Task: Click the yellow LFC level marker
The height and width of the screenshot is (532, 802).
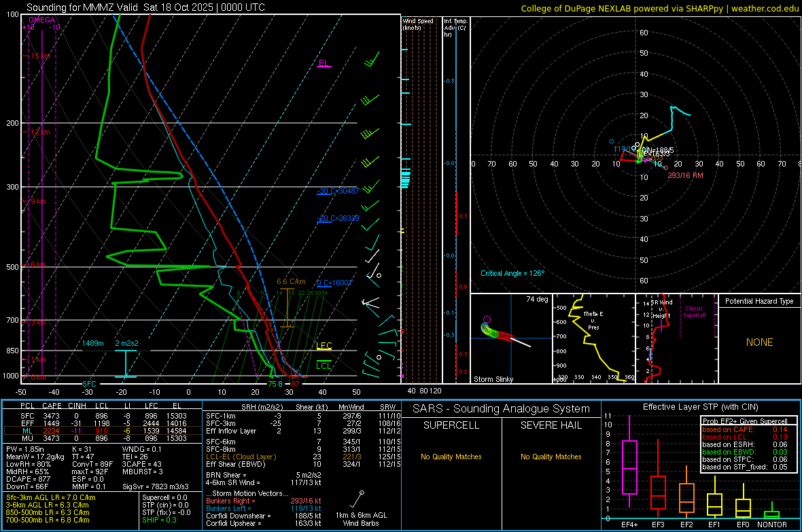Action: [324, 347]
